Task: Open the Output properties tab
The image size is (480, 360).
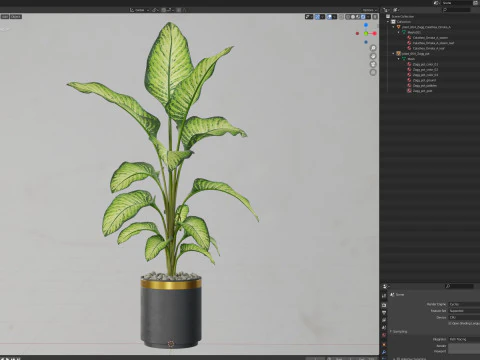Action: (x=384, y=313)
